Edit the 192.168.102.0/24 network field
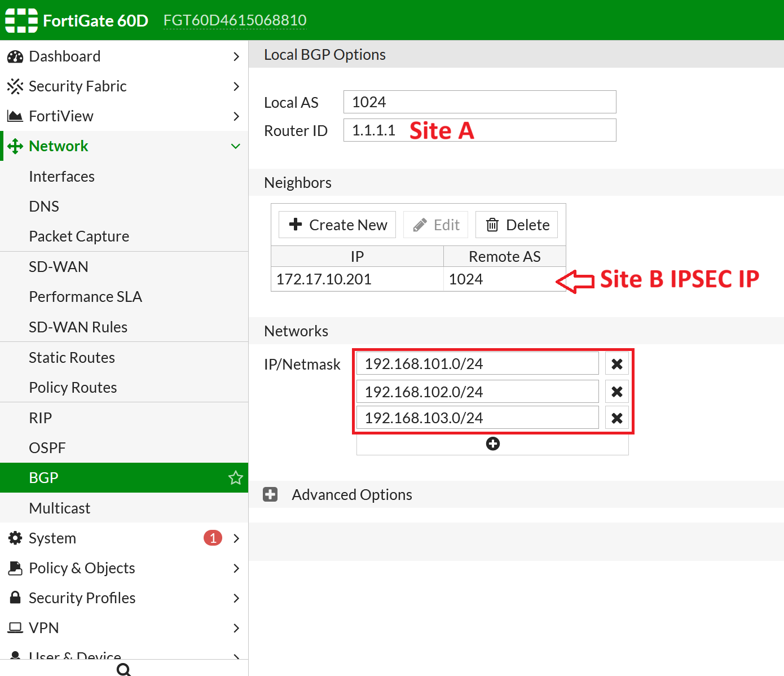The width and height of the screenshot is (784, 676). [478, 392]
